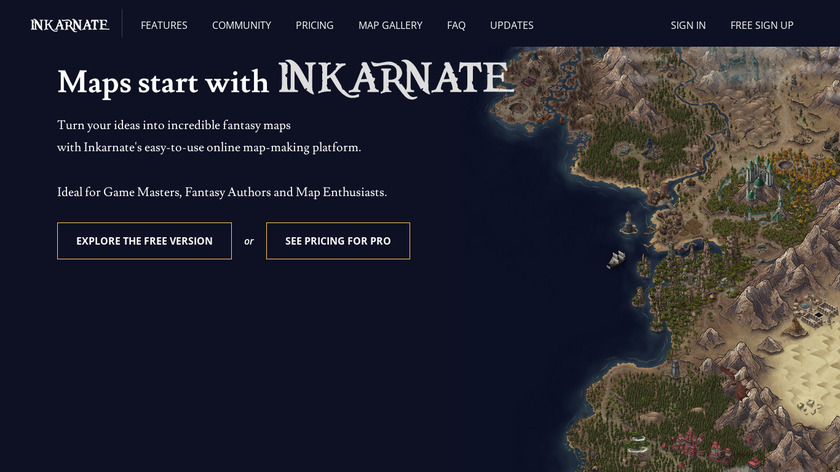840x472 pixels.
Task: Click See Pricing for Pro button
Action: [338, 241]
